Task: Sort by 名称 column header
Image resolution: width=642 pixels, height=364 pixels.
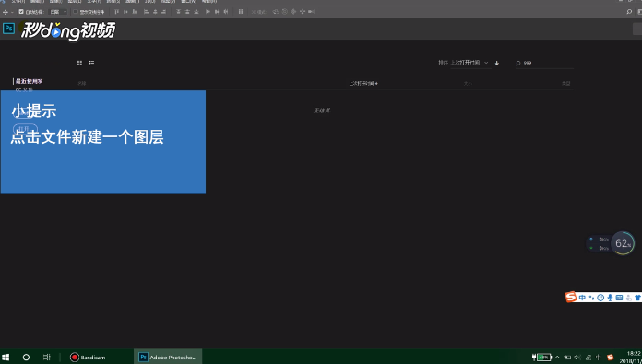Action: 82,84
